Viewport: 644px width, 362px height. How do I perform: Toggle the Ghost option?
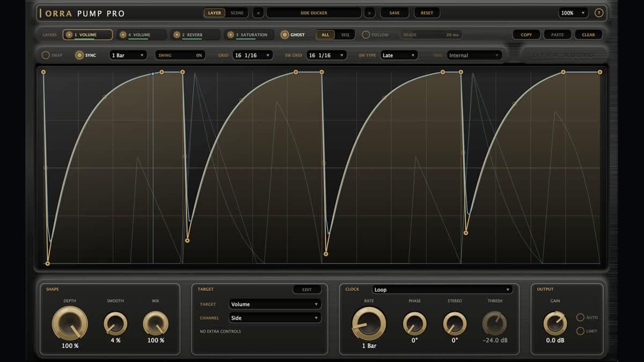click(x=284, y=35)
